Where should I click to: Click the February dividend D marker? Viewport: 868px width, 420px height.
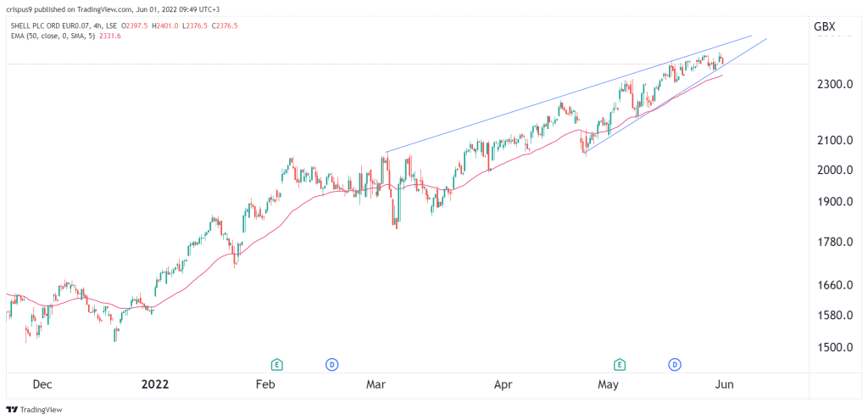(x=331, y=365)
